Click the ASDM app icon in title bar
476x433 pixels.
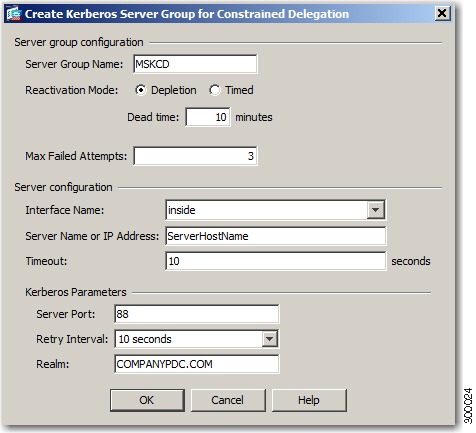click(14, 14)
